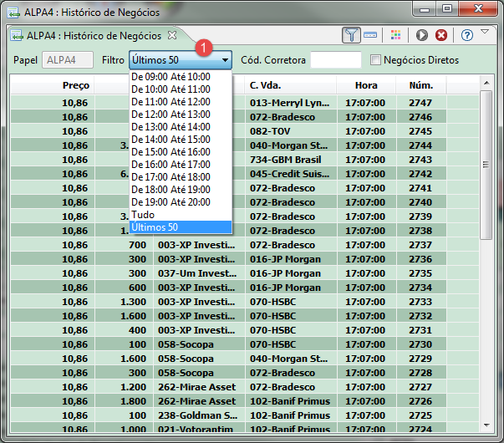Close the ALPA4 Histórico de Negócios tab
This screenshot has height=443, width=504.
[x=172, y=35]
